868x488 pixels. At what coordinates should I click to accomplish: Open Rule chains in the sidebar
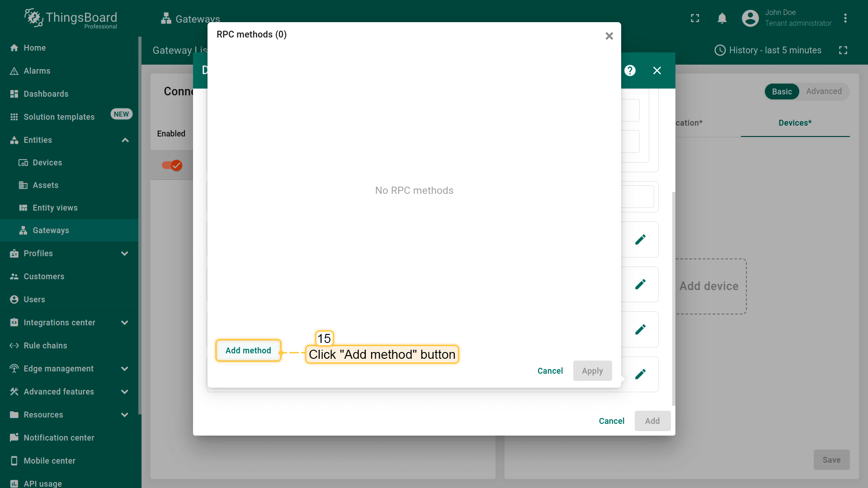pyautogui.click(x=45, y=346)
